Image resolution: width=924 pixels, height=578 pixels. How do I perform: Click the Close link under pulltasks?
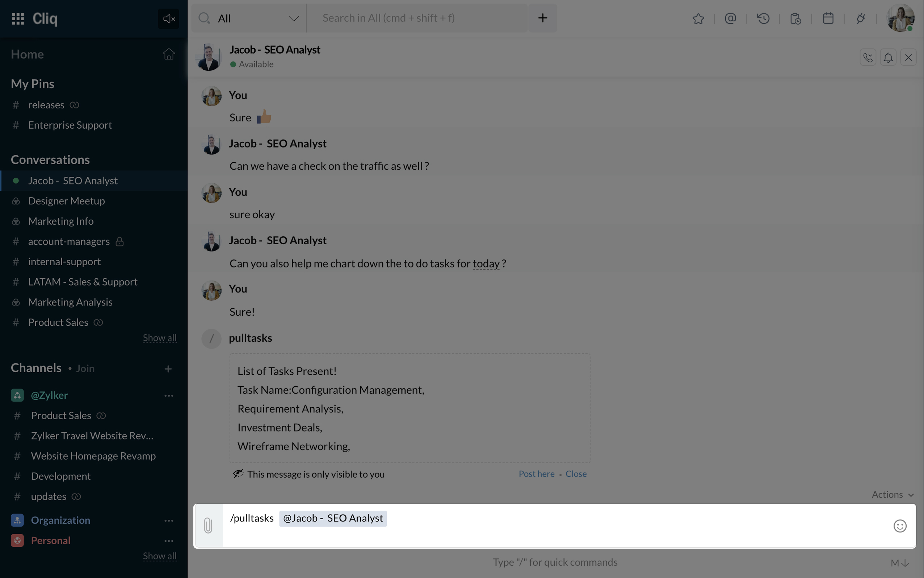click(576, 474)
